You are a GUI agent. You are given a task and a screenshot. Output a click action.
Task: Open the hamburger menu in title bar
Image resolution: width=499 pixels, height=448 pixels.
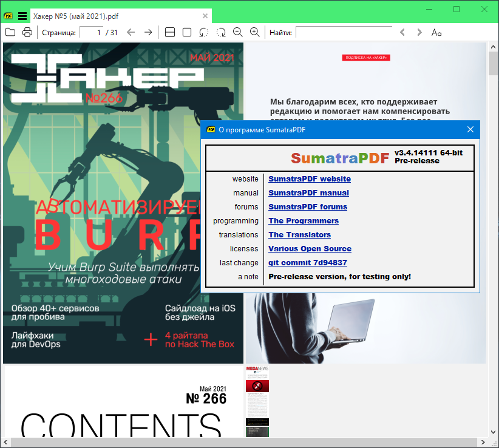point(22,16)
